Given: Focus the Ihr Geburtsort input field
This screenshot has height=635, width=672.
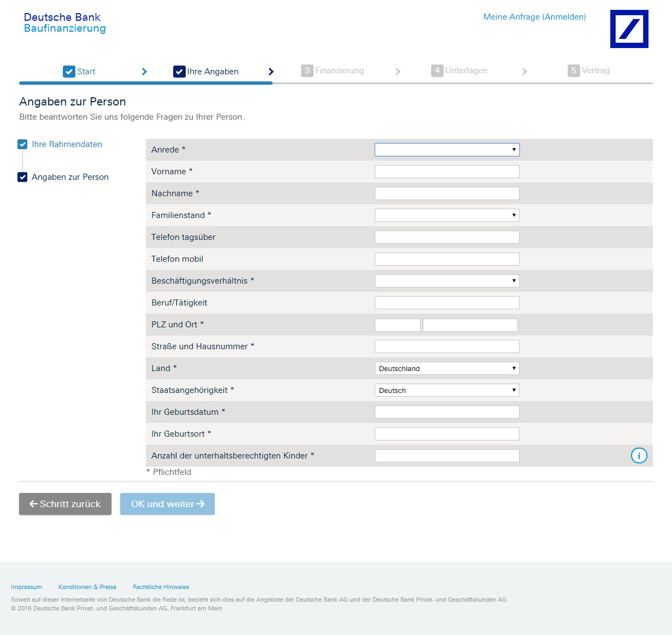Looking at the screenshot, I should pyautogui.click(x=447, y=434).
